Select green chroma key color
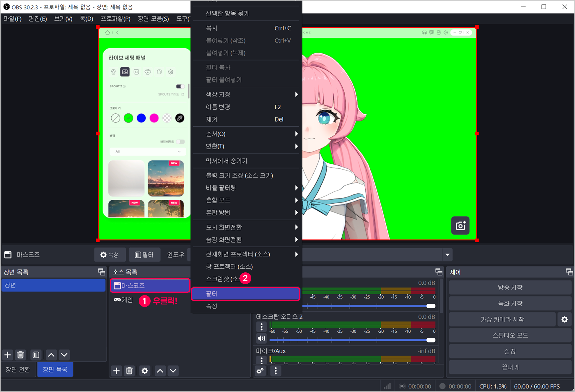Viewport: 575px width, 392px height. 128,118
